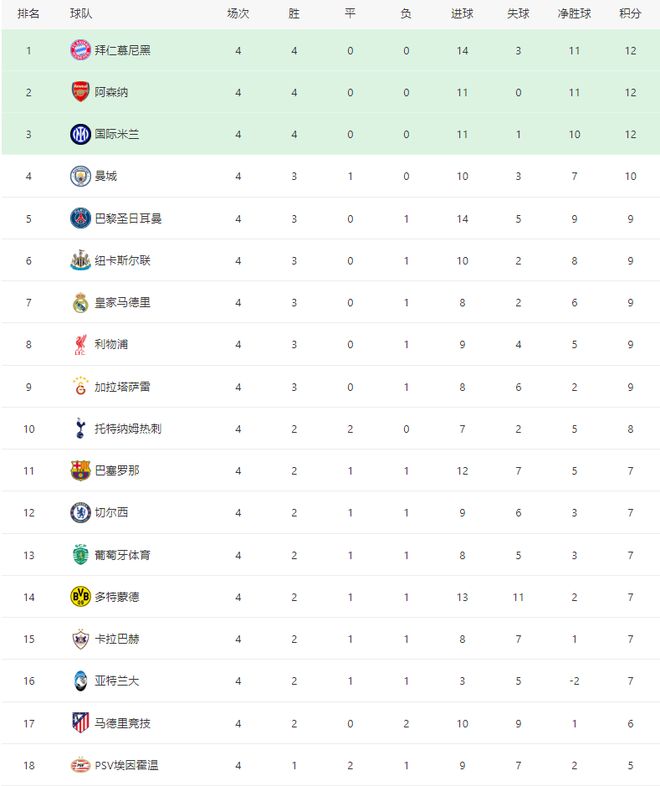Click the Galatasaray club crest
Viewport: 660px width, 786px height.
[x=80, y=386]
